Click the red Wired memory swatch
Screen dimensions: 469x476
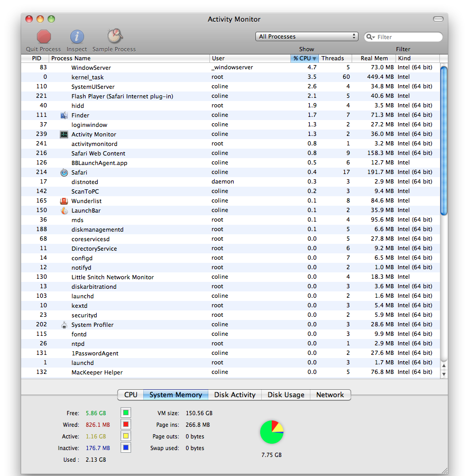click(126, 424)
